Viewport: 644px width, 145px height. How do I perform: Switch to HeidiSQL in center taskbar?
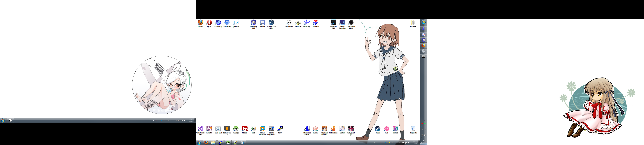[x=228, y=143]
